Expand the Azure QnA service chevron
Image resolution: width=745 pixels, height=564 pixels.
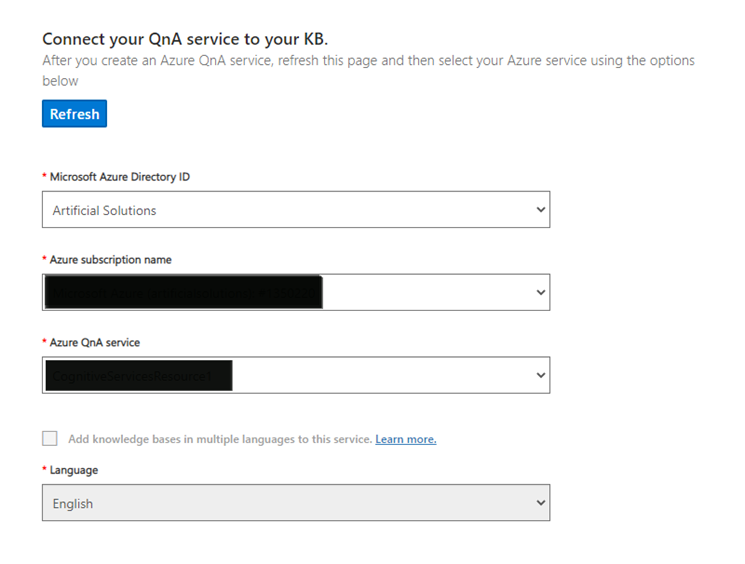point(540,376)
